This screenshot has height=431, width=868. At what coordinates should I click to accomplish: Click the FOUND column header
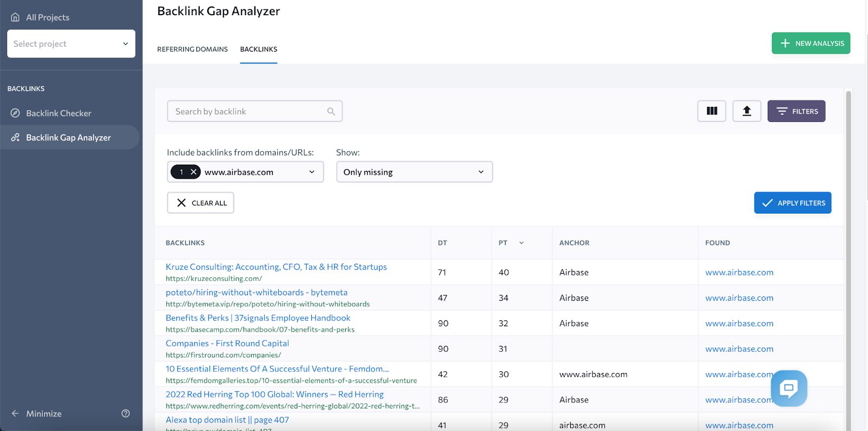point(717,243)
